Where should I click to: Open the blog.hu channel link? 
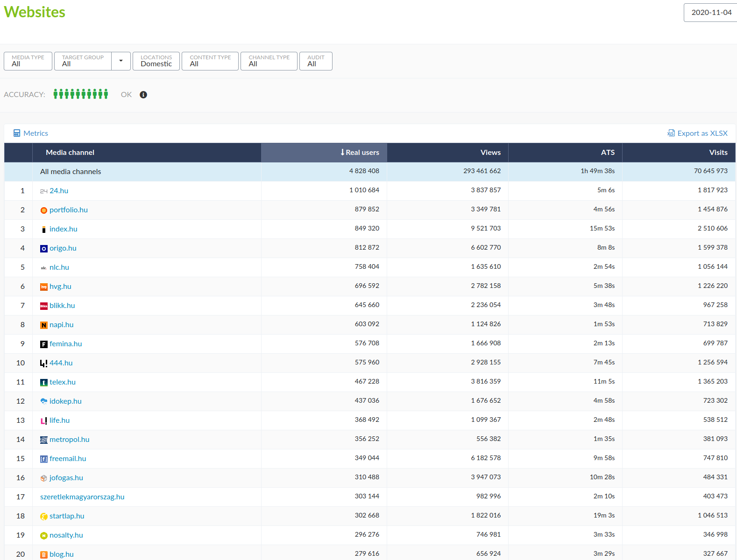[x=62, y=554]
